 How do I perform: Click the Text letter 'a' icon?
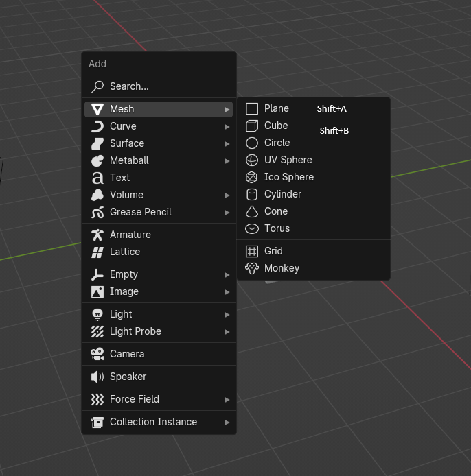(97, 178)
